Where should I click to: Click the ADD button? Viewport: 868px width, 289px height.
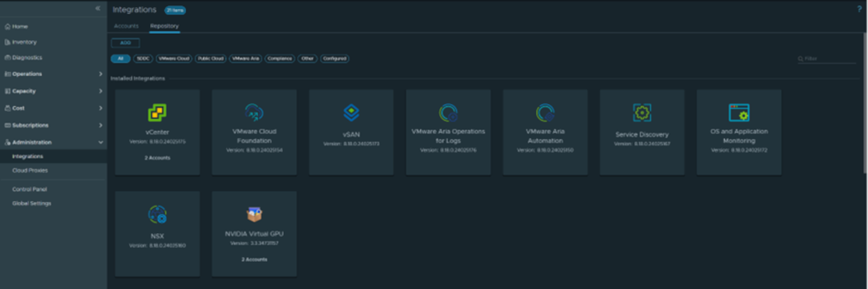[126, 43]
